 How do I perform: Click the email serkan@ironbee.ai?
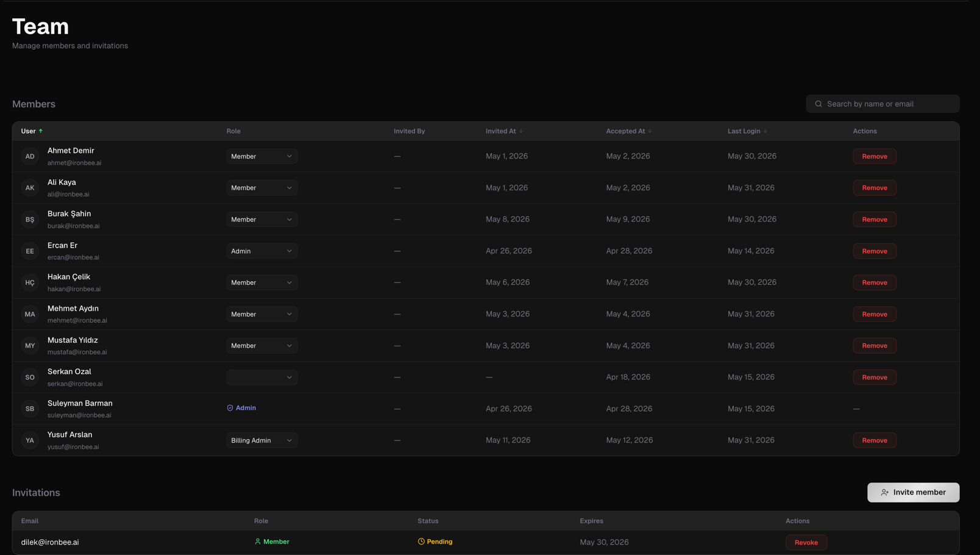(75, 384)
